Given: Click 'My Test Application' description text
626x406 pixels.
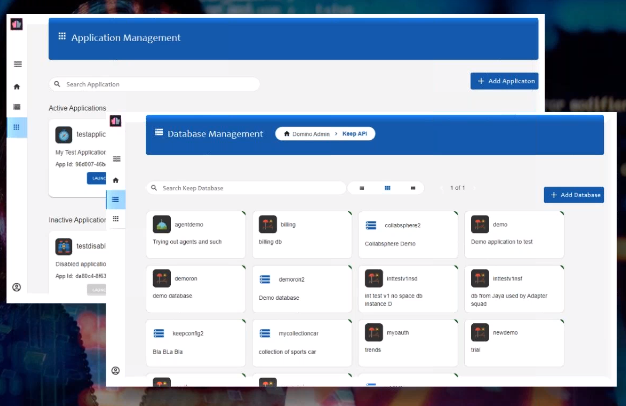Looking at the screenshot, I should 81,152.
